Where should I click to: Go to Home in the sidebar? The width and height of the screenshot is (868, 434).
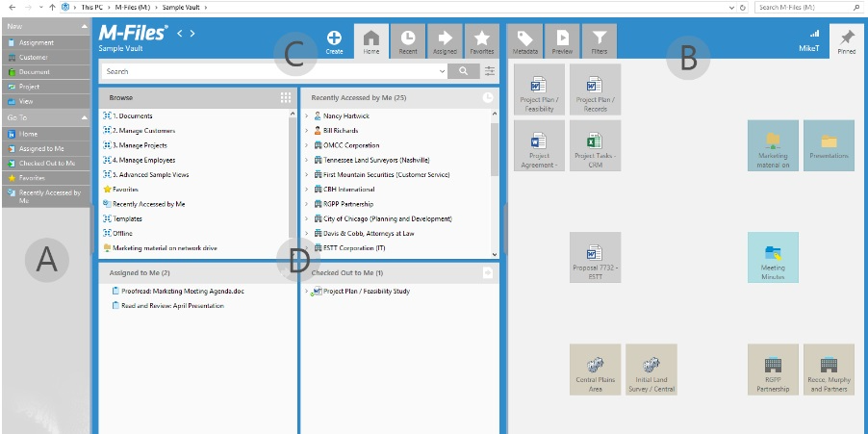(x=45, y=134)
